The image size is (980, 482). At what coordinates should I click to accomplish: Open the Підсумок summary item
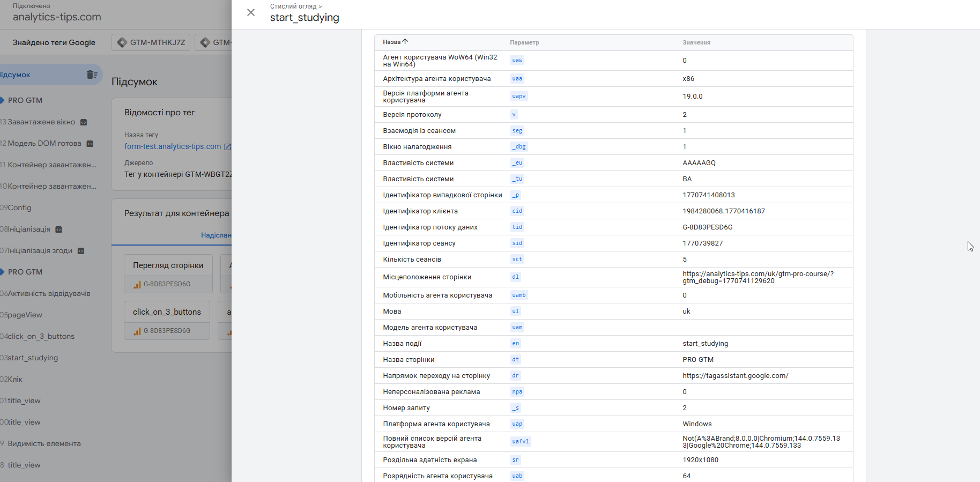click(16, 75)
